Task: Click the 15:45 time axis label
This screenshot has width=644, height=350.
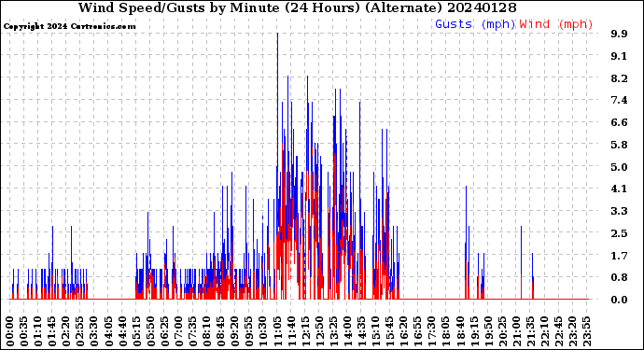Action: 389,330
